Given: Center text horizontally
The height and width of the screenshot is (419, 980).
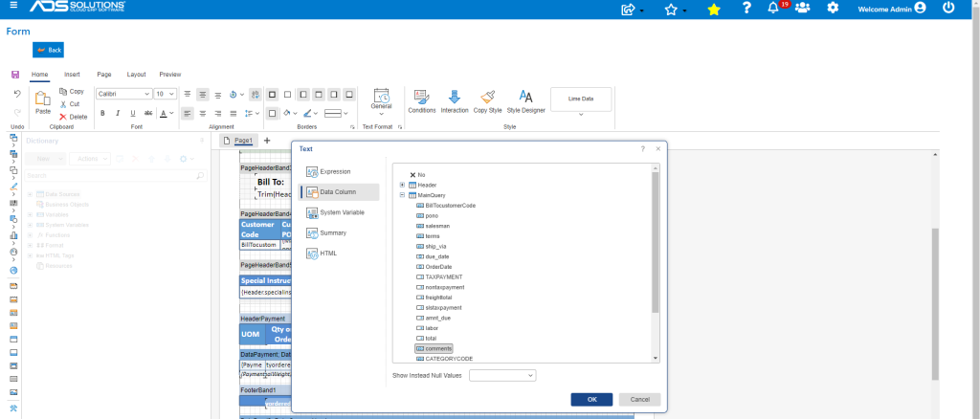Looking at the screenshot, I should click(203, 114).
